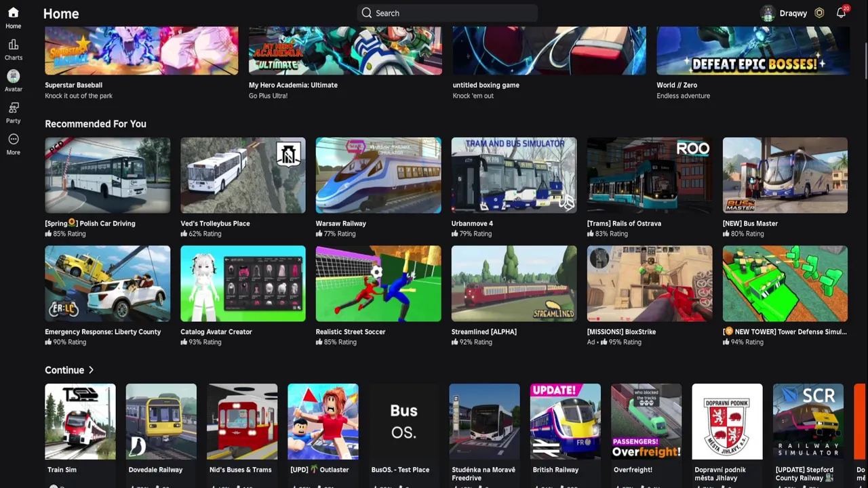Open Realistic Street Soccer thumbnail

pos(378,284)
